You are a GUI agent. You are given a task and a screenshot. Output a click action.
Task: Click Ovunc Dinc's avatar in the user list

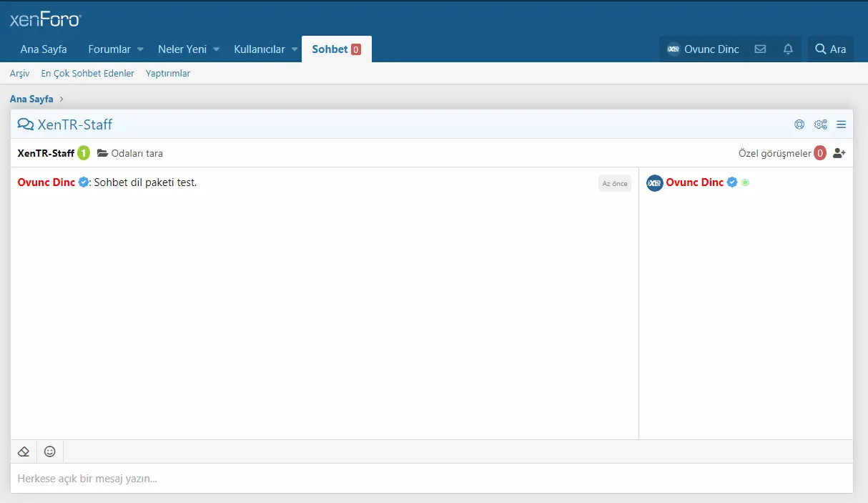pyautogui.click(x=655, y=183)
